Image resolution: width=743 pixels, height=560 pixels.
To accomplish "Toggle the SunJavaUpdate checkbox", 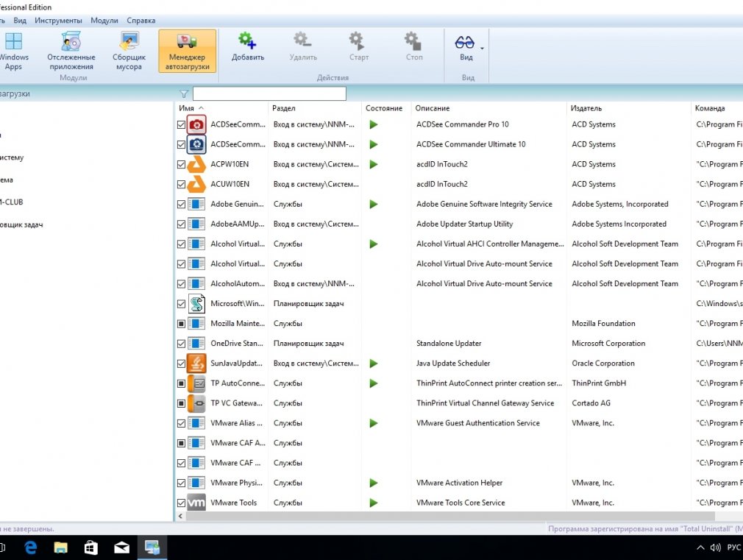I will click(x=181, y=364).
